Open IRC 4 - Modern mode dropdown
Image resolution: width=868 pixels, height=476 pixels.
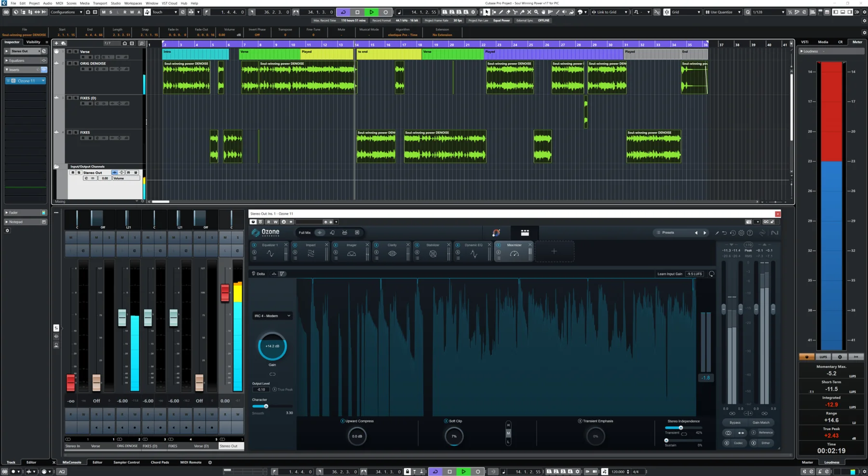(272, 316)
